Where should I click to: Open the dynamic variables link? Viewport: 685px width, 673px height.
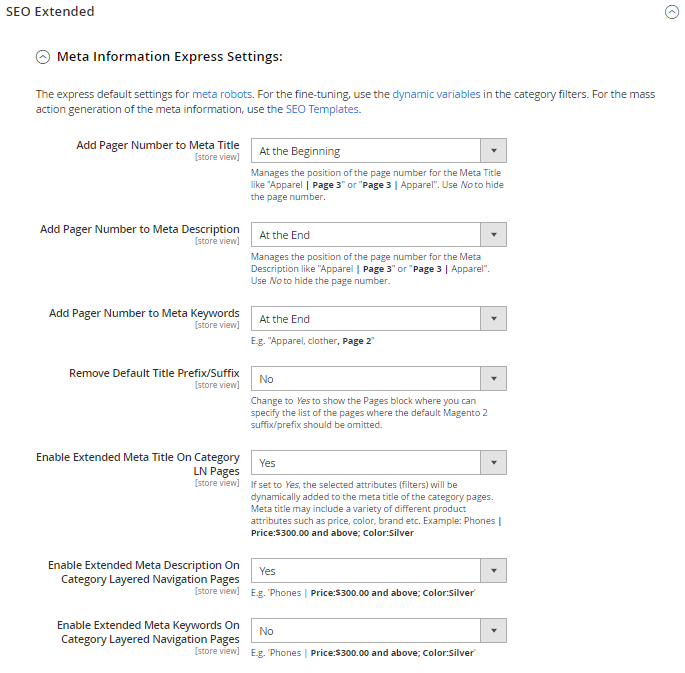[x=436, y=94]
